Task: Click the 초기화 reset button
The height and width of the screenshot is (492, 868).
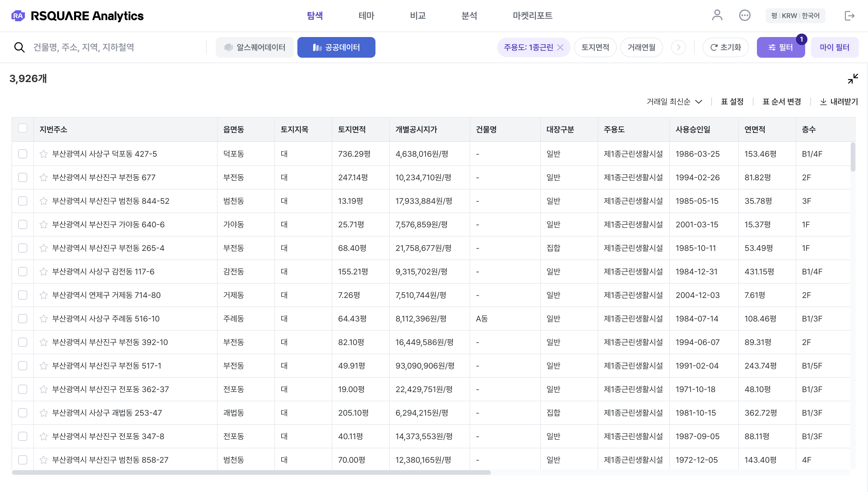Action: (725, 47)
